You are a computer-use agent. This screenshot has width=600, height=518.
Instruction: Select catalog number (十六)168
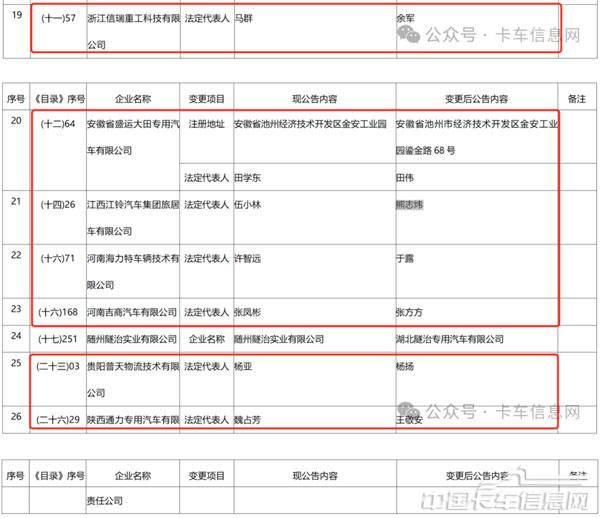[x=58, y=312]
